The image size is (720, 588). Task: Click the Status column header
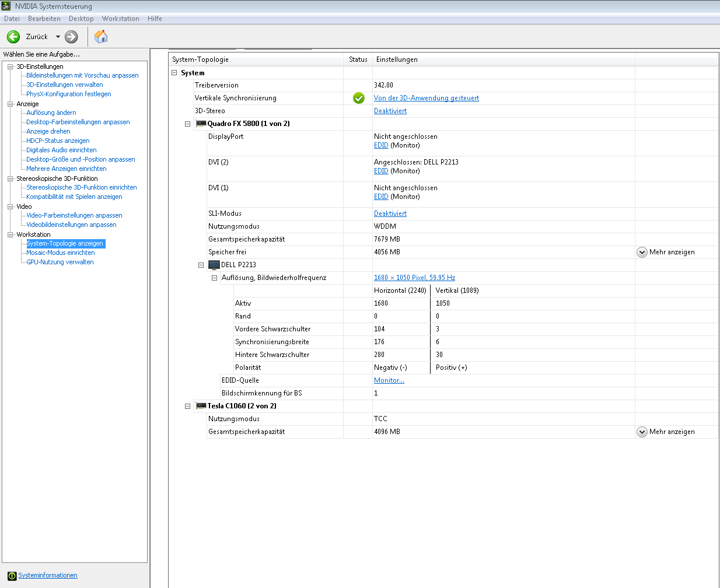pos(358,60)
